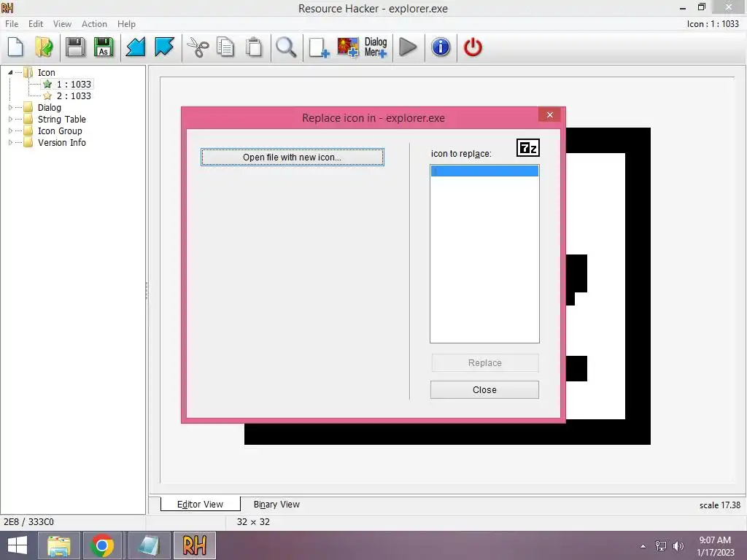Exit using the red power icon
This screenshot has width=747, height=560.
pos(473,47)
